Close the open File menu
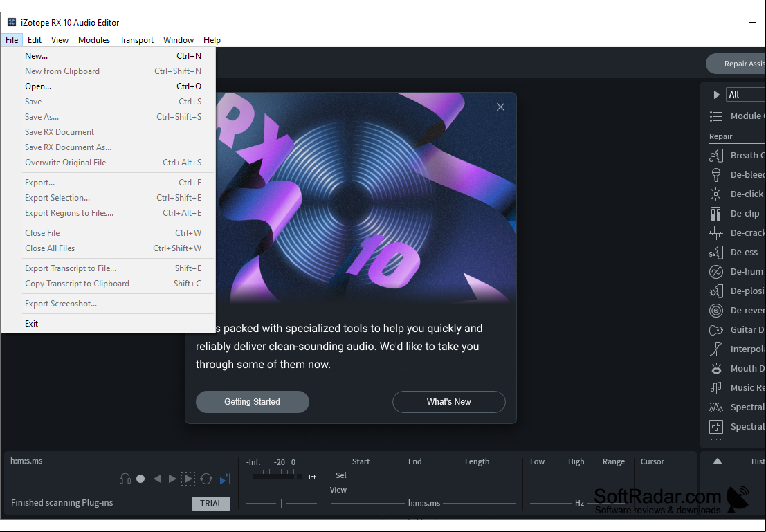The height and width of the screenshot is (532, 766). tap(12, 40)
